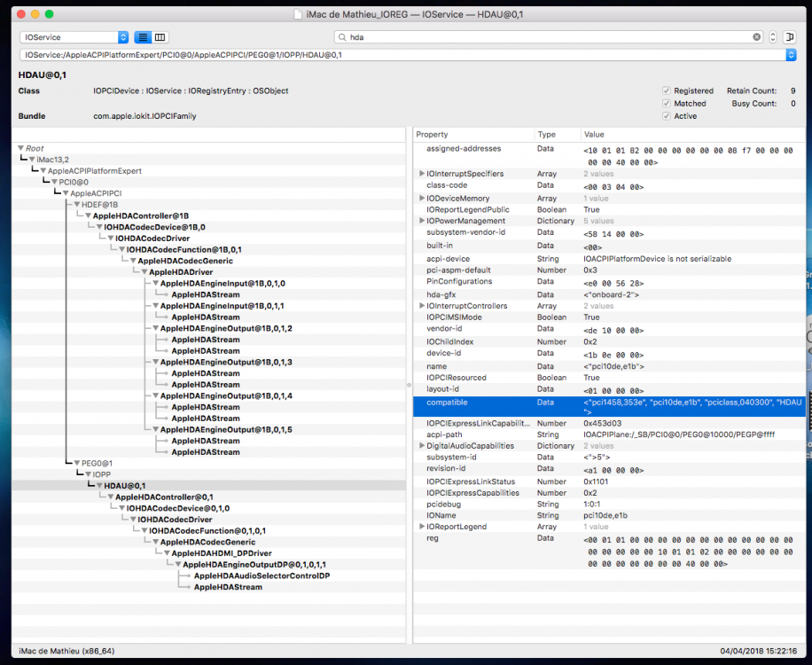Select the AppleHDADriver tree node
812x665 pixels.
point(181,272)
